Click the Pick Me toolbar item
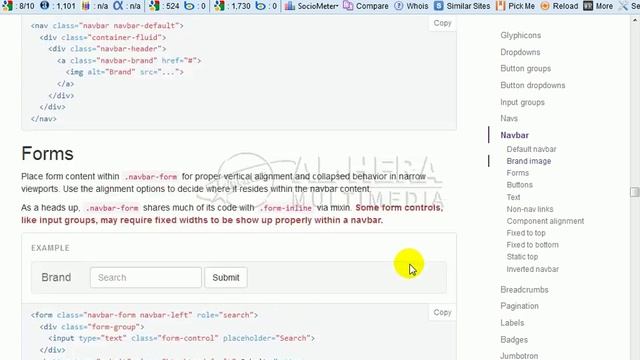 [x=515, y=6]
